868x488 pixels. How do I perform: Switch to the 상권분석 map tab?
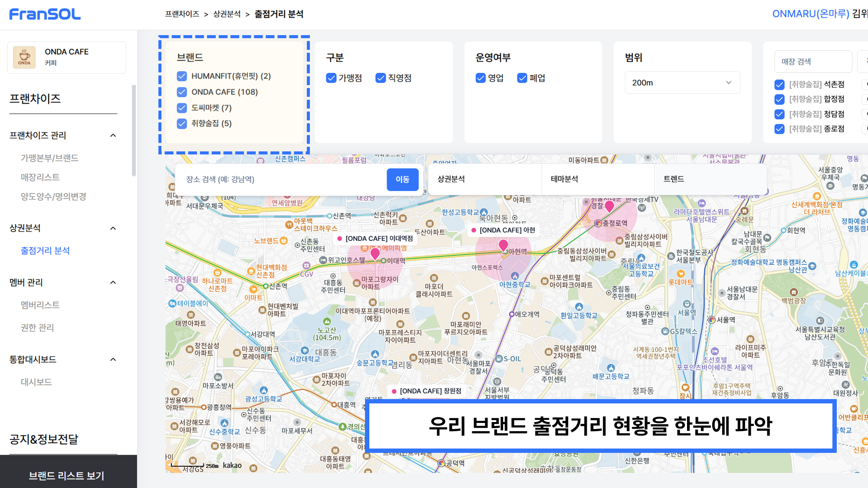pos(485,179)
